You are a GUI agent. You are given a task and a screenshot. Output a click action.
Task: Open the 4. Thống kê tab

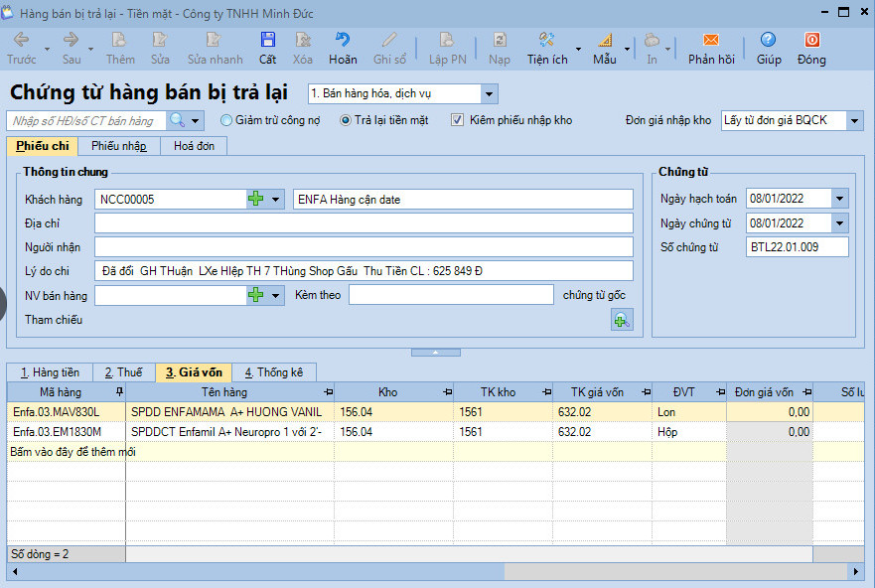pos(274,372)
